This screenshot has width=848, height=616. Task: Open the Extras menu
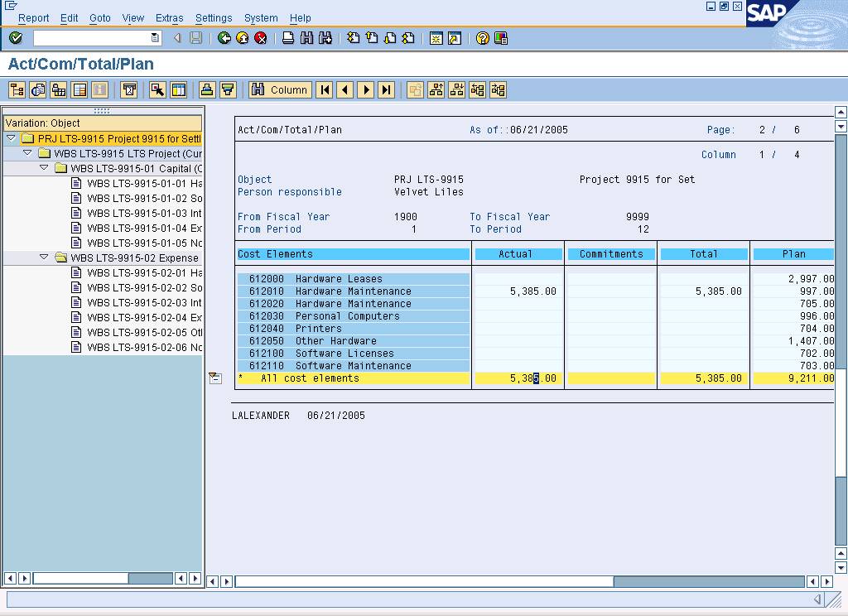[x=169, y=18]
